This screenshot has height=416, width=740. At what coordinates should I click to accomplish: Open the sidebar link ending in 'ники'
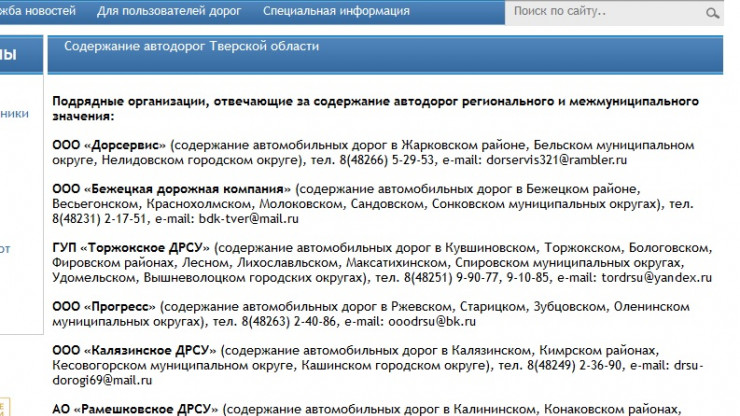[14, 114]
